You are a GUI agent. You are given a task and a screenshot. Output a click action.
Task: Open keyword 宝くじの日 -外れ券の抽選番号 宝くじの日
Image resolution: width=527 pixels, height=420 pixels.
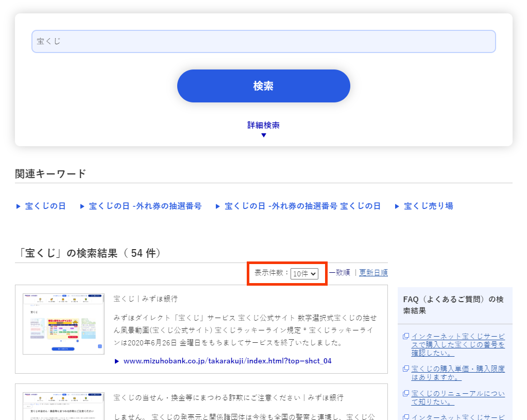coord(302,206)
